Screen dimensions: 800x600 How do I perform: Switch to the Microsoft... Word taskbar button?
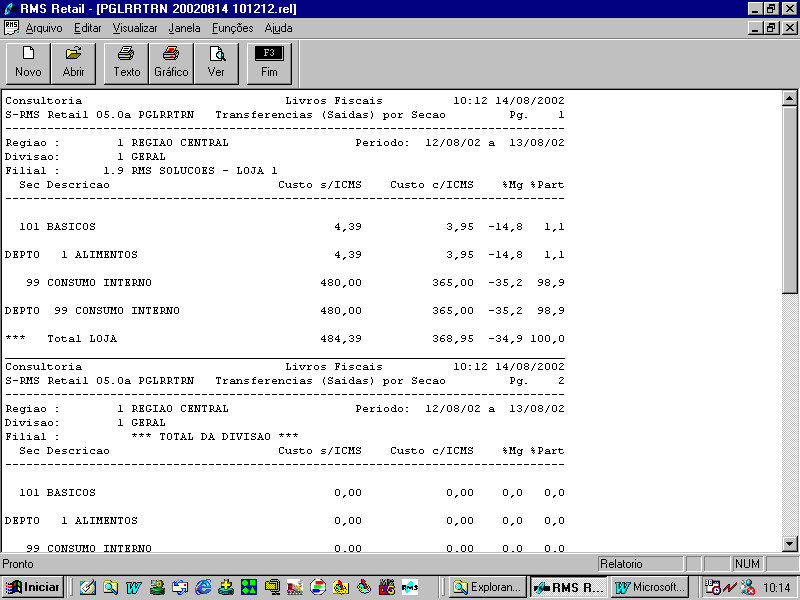(x=650, y=587)
